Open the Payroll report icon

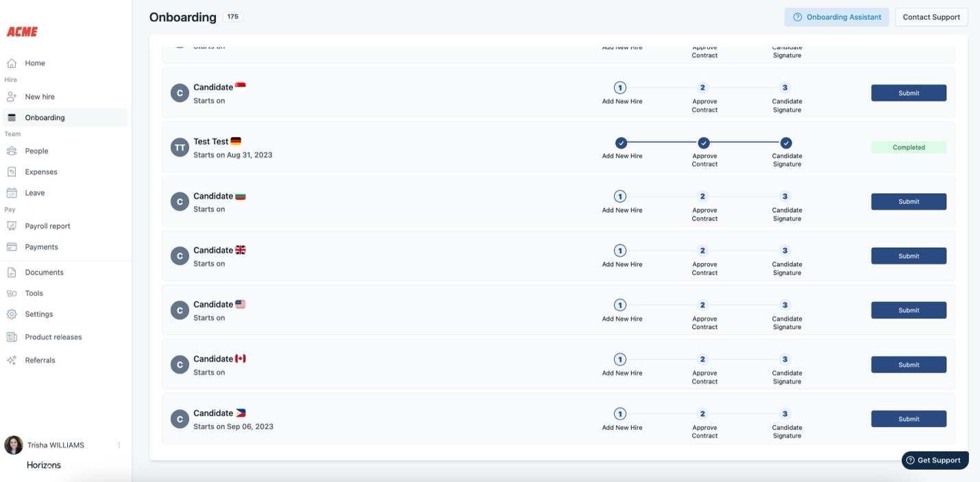pos(12,226)
